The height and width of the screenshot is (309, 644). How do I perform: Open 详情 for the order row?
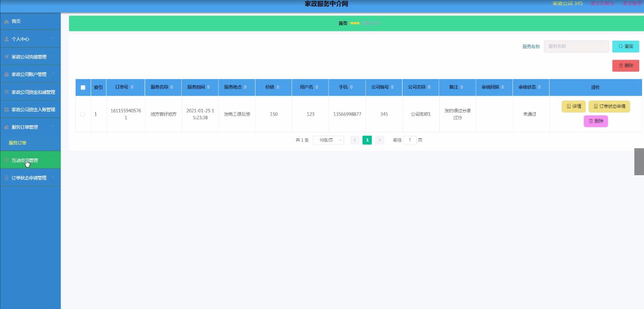pos(574,106)
